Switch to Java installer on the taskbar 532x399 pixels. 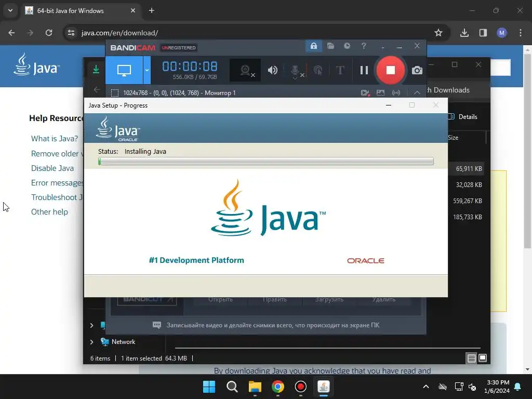pos(324,387)
